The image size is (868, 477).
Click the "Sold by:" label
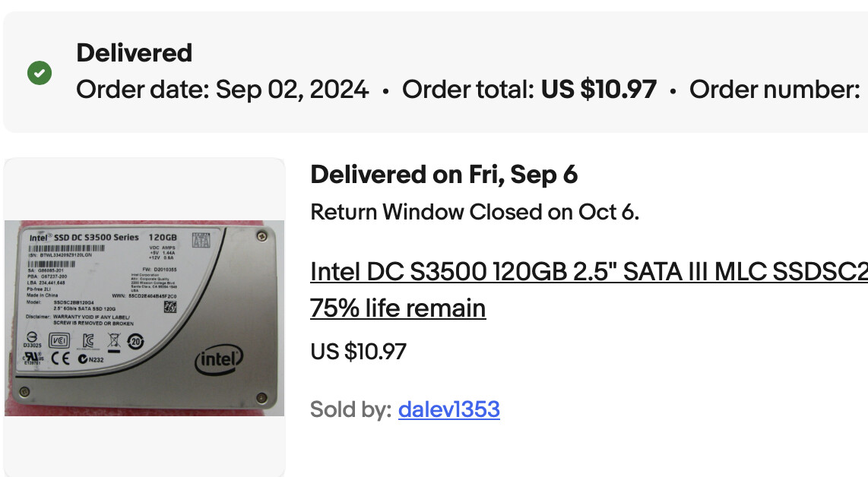pyautogui.click(x=350, y=409)
